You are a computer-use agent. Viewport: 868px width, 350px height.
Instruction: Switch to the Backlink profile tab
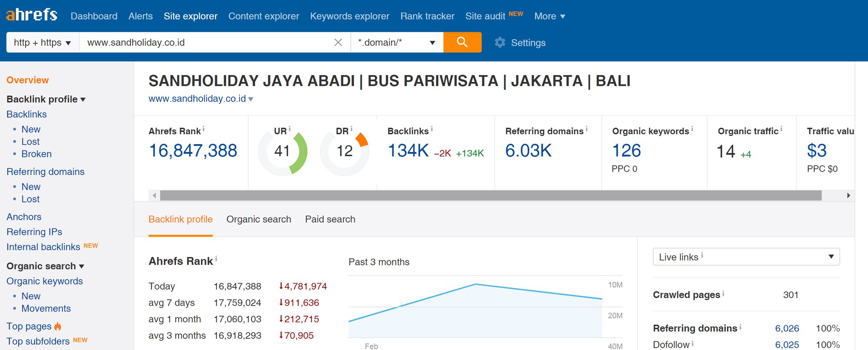[x=181, y=219]
